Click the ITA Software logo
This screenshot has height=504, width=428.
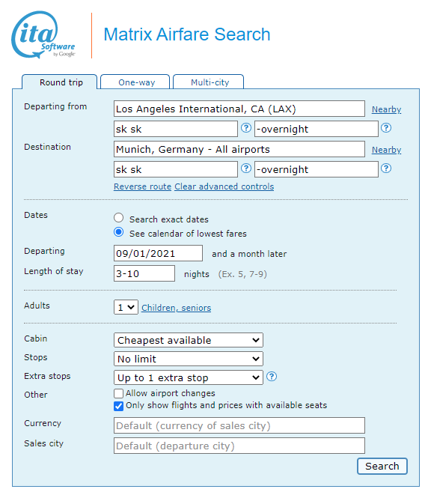click(43, 35)
